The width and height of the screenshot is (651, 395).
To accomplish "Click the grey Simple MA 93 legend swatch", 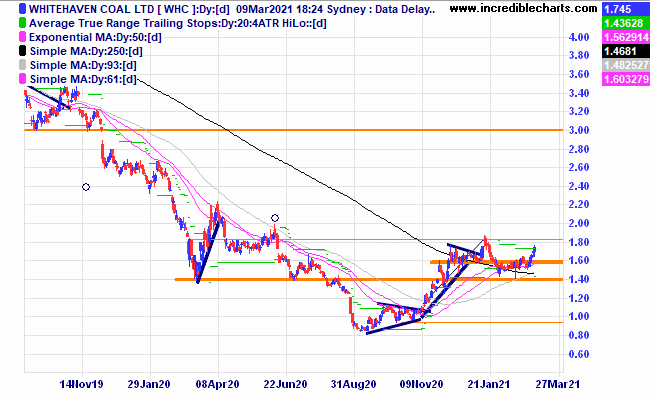I will click(x=22, y=65).
